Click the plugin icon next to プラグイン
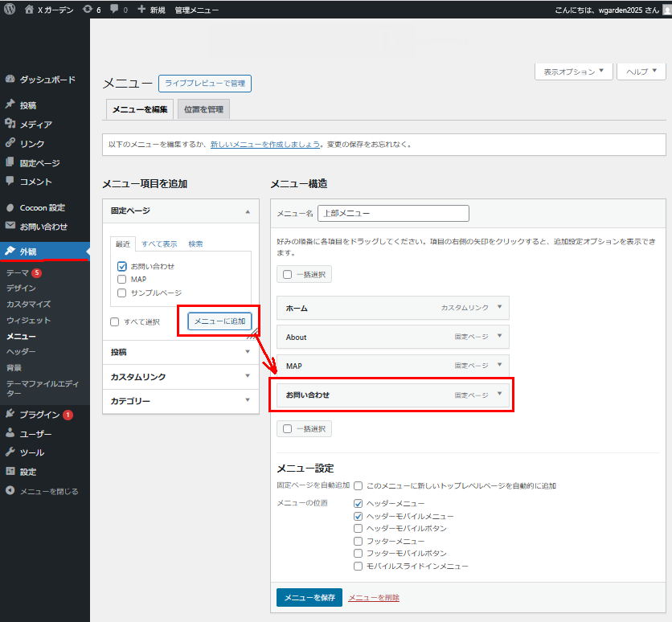Viewport: 672px width, 622px height. (10, 415)
